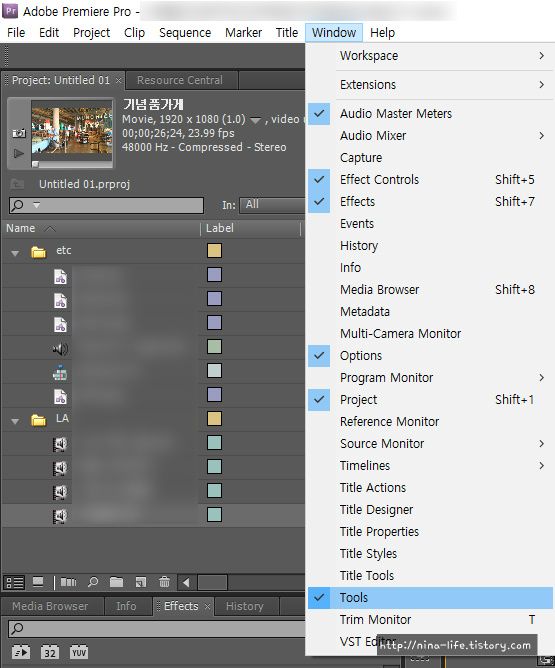Click the etc bin folder icon
This screenshot has width=555, height=668.
pyautogui.click(x=38, y=252)
